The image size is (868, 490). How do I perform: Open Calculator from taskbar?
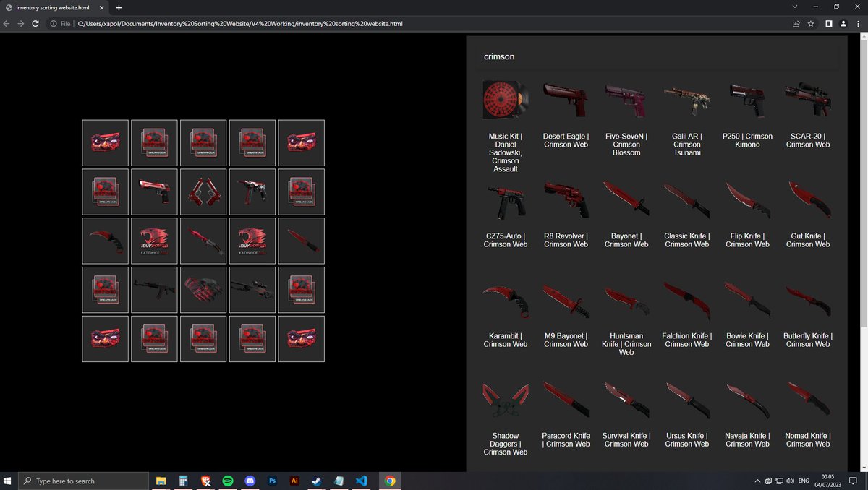coord(184,481)
